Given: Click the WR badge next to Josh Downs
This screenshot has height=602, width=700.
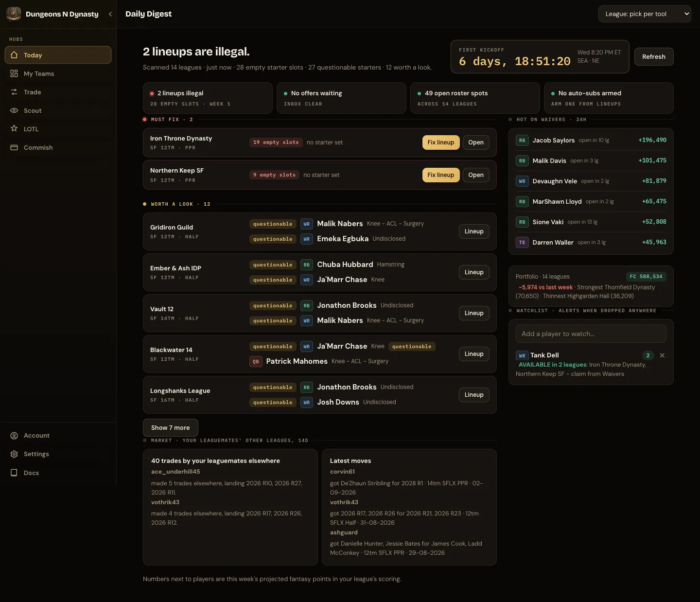Looking at the screenshot, I should (307, 403).
